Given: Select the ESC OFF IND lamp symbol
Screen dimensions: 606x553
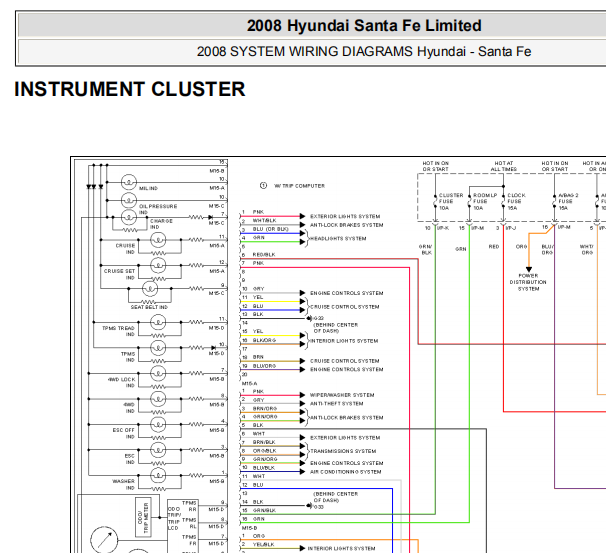Looking at the screenshot, I should (x=158, y=424).
